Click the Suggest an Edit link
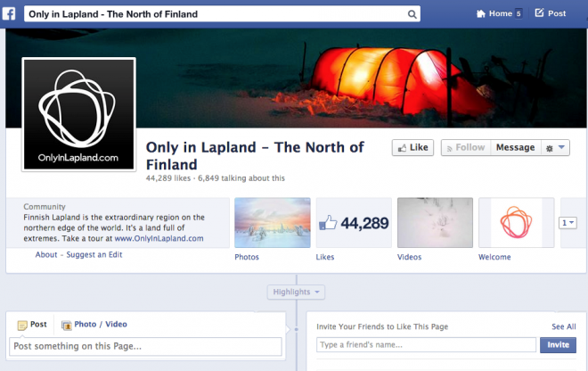Viewport: 588px width, 371px height. pos(94,254)
